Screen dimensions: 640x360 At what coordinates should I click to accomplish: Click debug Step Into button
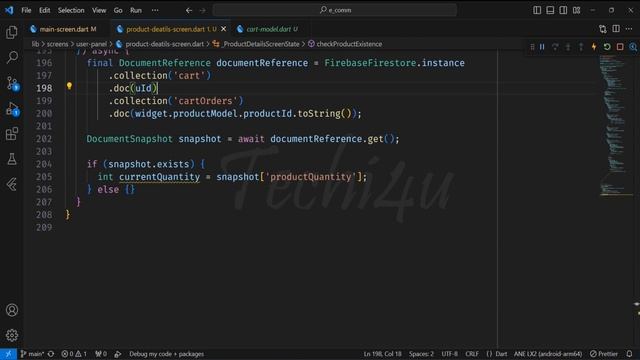click(568, 47)
